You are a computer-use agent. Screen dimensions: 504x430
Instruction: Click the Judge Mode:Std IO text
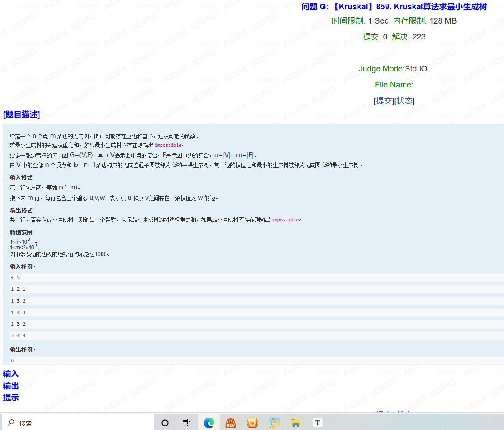(x=393, y=69)
